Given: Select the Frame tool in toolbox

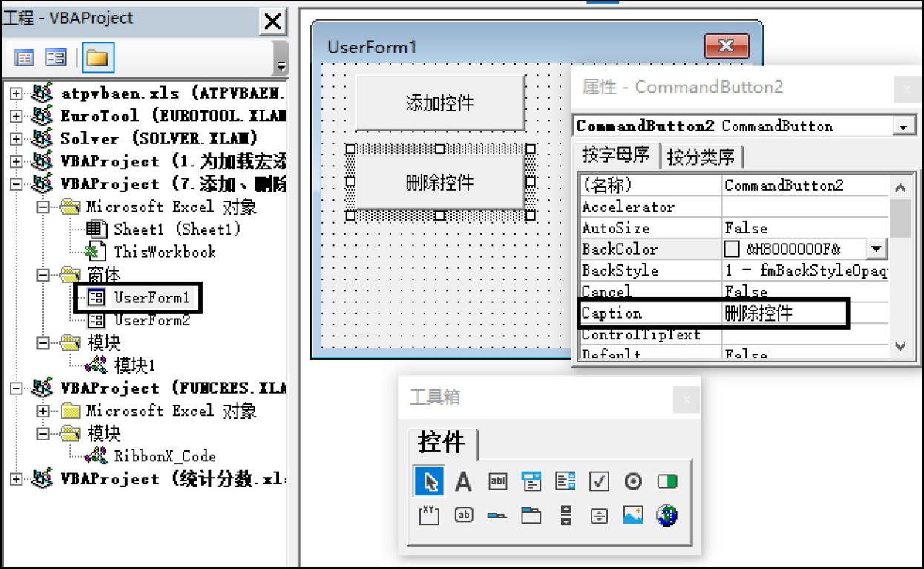Looking at the screenshot, I should tap(429, 515).
